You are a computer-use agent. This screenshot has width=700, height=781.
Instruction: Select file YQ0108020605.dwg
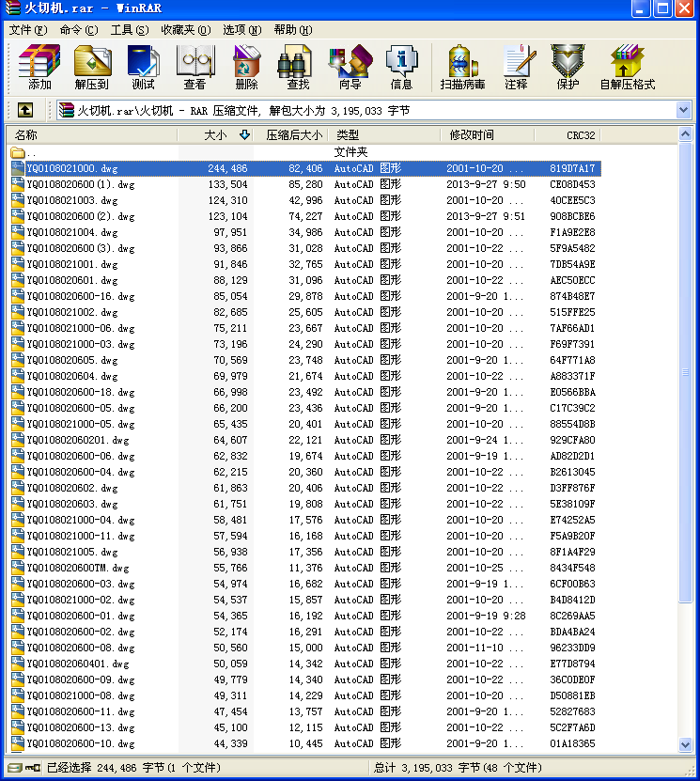305,360
